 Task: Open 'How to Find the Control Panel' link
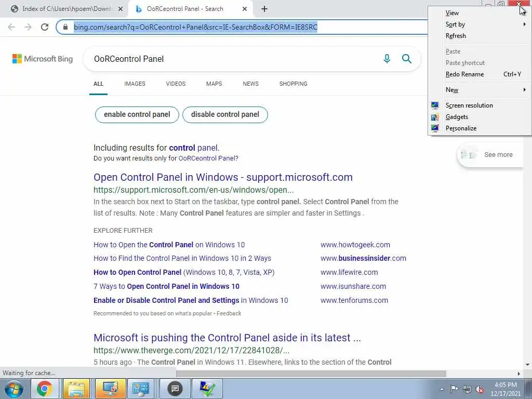tap(182, 259)
